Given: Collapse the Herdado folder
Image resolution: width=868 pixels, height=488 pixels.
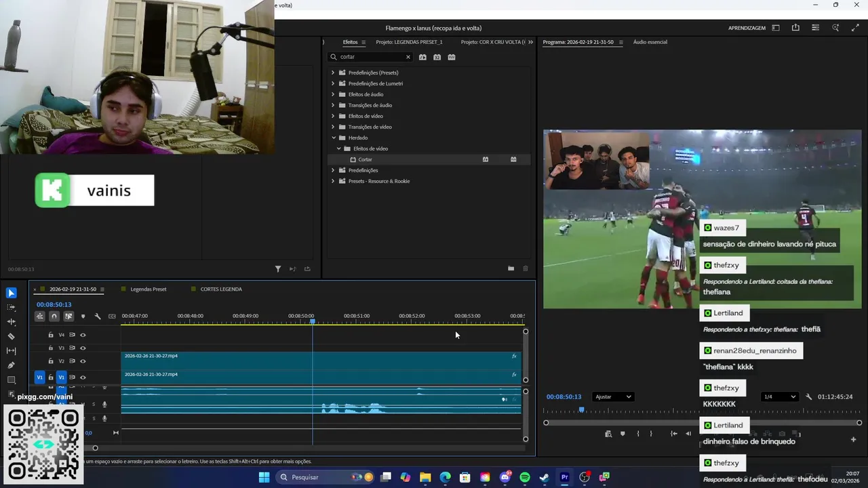Looking at the screenshot, I should [333, 138].
